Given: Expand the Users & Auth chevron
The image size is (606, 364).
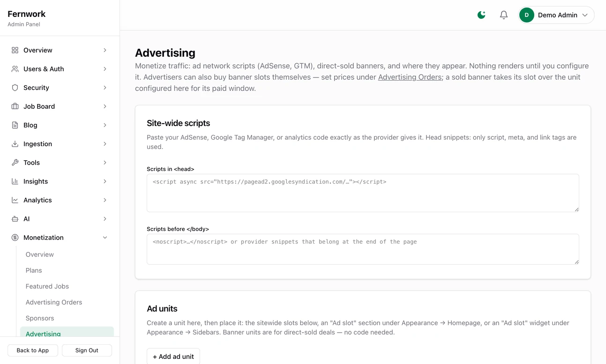Looking at the screenshot, I should [105, 69].
